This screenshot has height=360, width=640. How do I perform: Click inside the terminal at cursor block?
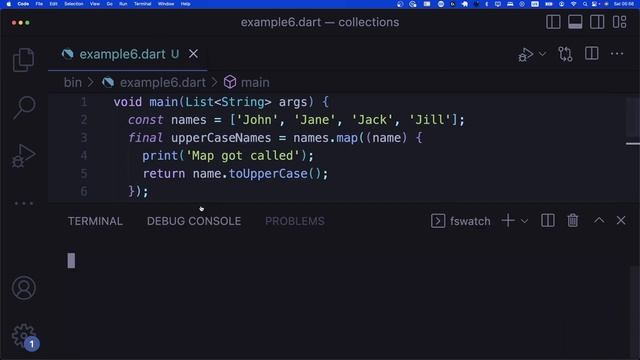[71, 260]
